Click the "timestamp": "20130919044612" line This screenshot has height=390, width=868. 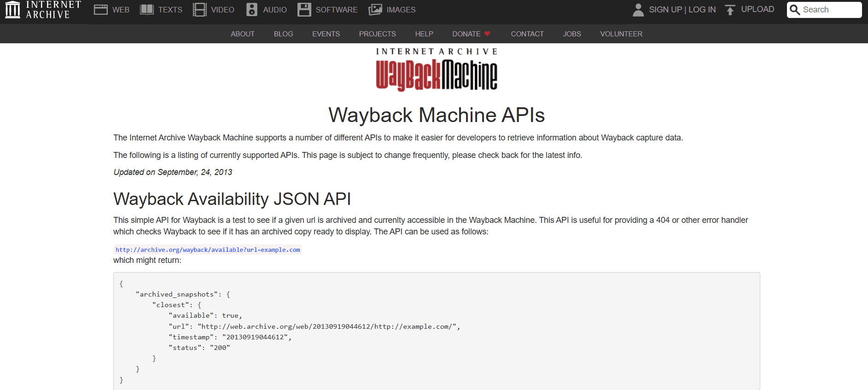(230, 337)
